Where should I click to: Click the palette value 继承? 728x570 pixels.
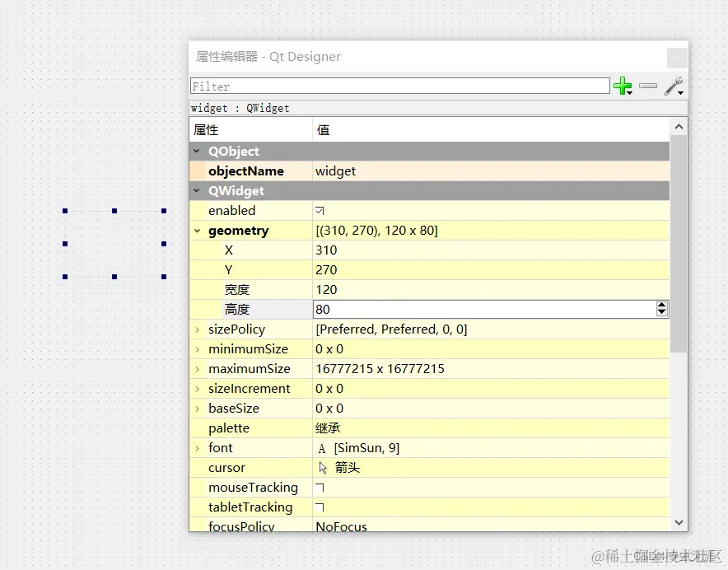328,428
